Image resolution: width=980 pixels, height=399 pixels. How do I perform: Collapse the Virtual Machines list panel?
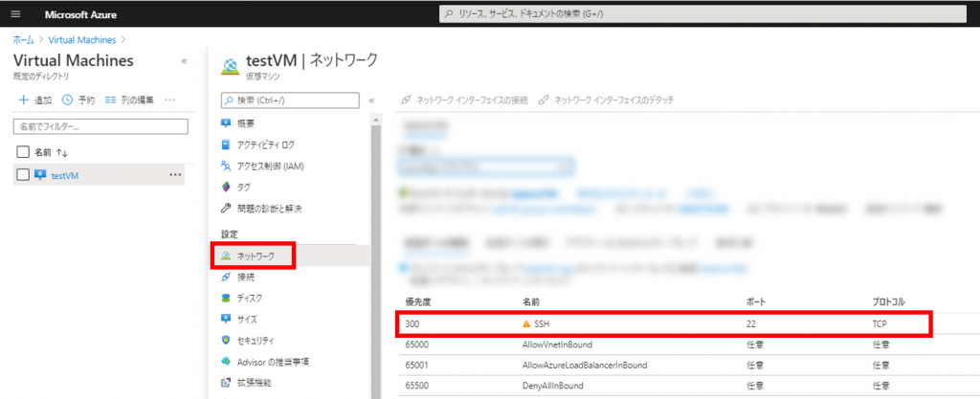click(184, 61)
